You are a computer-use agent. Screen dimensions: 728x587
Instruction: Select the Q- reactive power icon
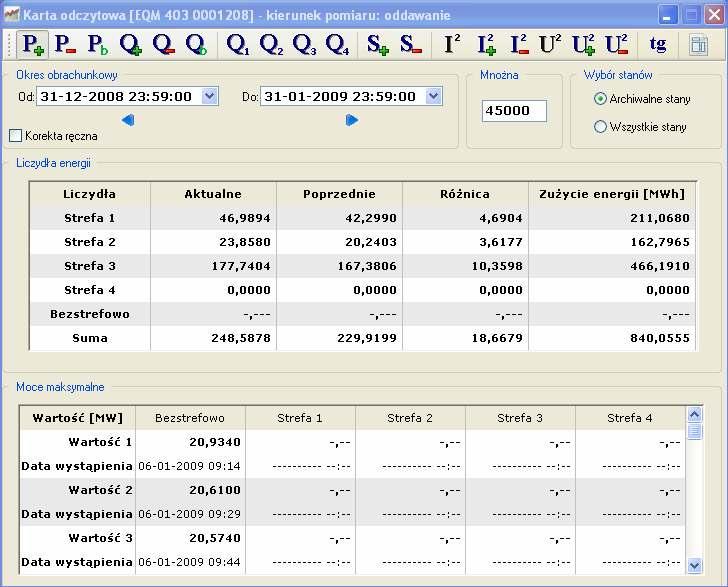tap(163, 45)
